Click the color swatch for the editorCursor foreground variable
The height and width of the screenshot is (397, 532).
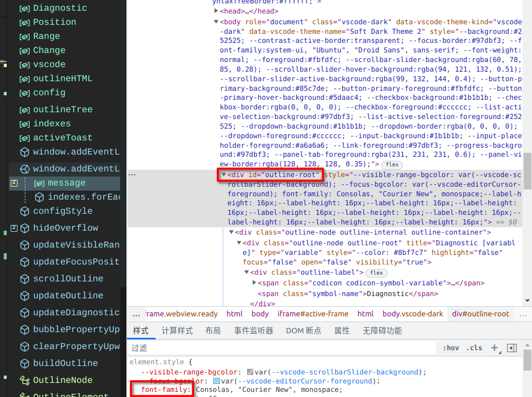coord(216,381)
